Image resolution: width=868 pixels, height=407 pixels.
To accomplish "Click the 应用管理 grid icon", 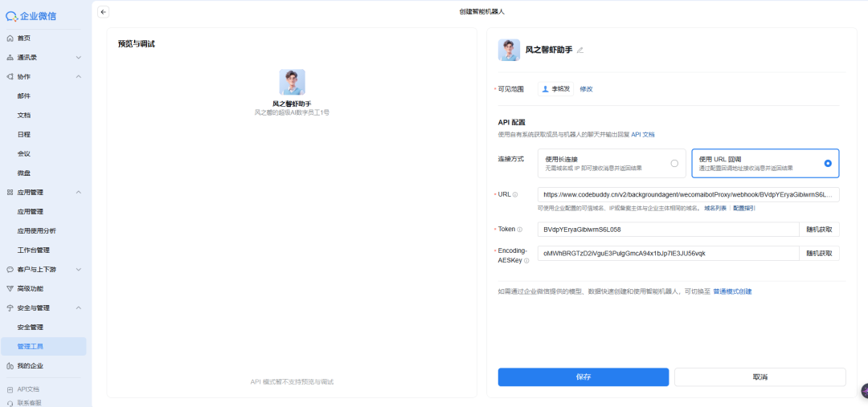I will (10, 193).
